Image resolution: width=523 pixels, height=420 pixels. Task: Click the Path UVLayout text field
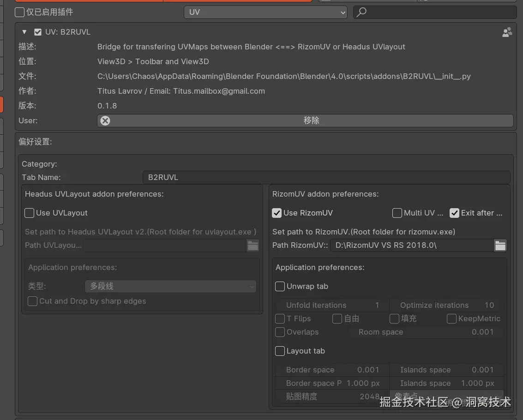tap(165, 245)
